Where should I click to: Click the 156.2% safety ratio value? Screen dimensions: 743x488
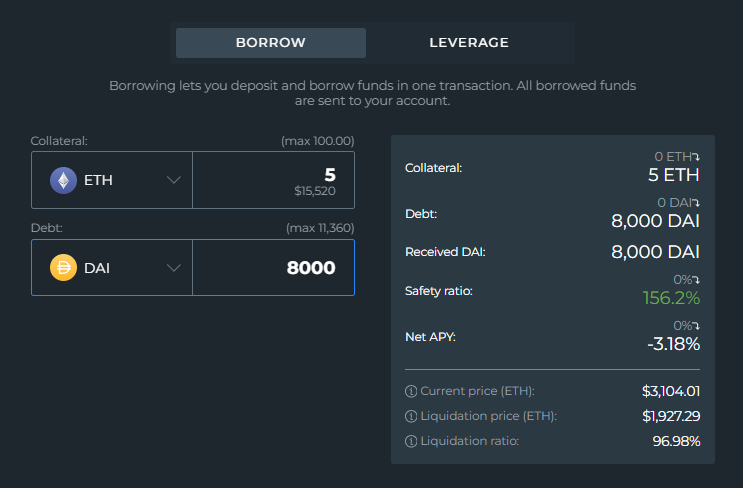tap(673, 298)
